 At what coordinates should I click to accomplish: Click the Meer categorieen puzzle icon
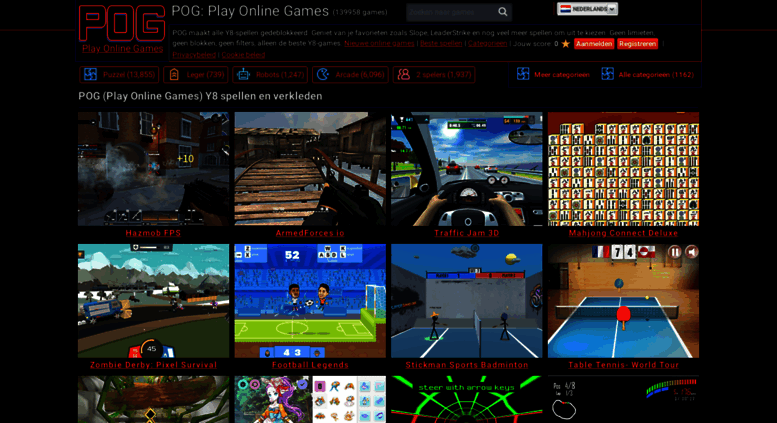point(523,74)
